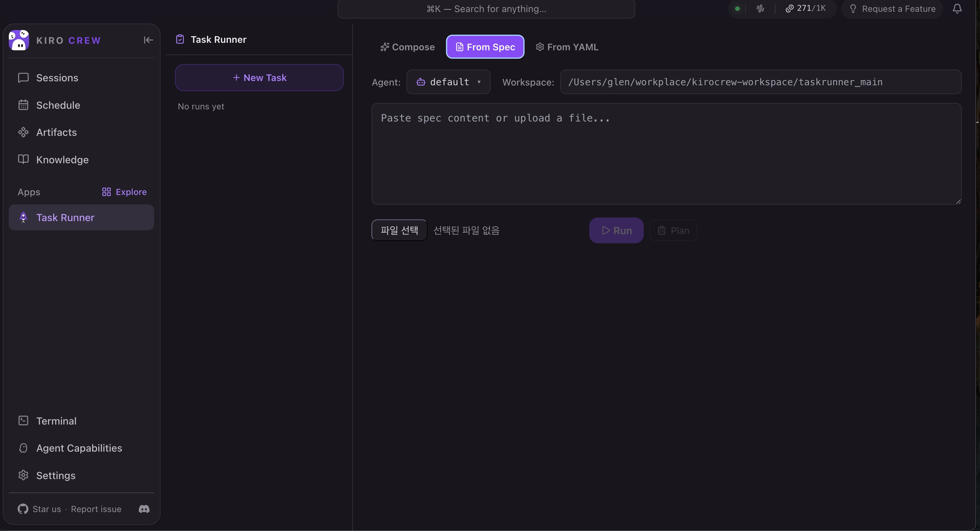The height and width of the screenshot is (531, 980).
Task: Click Request a Feature
Action: click(x=892, y=9)
